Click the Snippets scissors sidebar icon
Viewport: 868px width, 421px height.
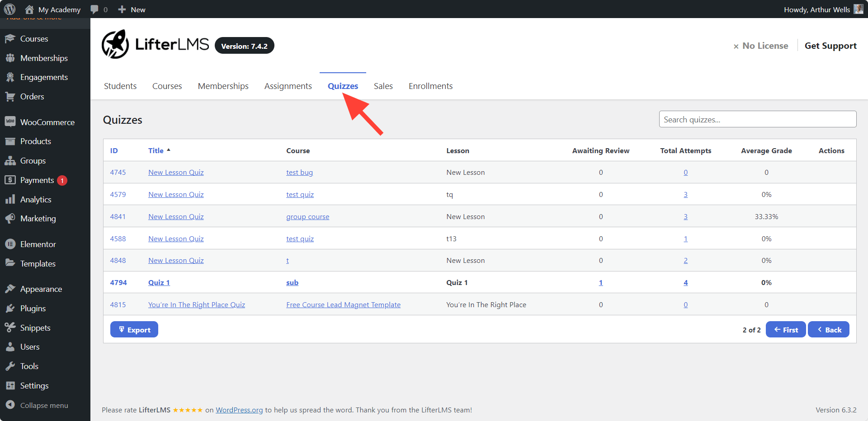[10, 327]
